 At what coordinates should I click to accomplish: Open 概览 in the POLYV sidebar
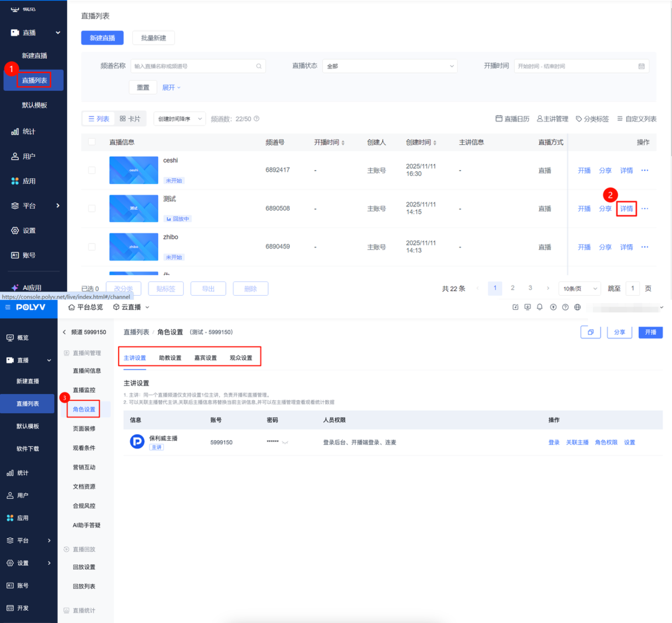pos(18,338)
